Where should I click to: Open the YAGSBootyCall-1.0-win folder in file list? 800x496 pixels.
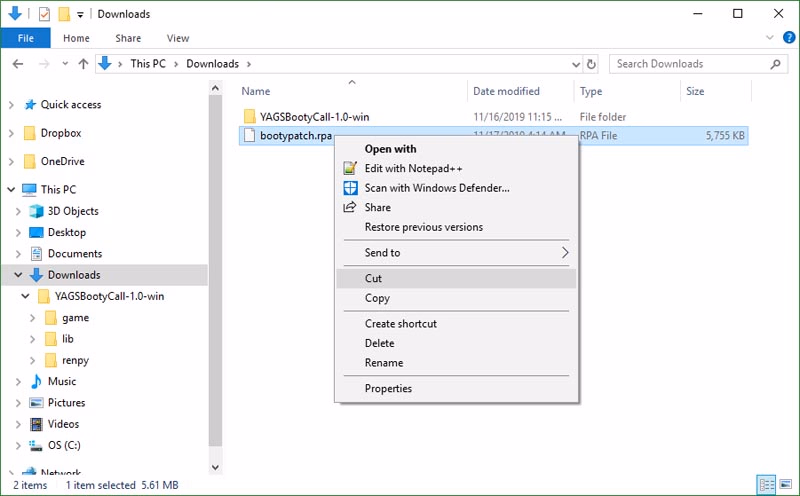pos(315,116)
